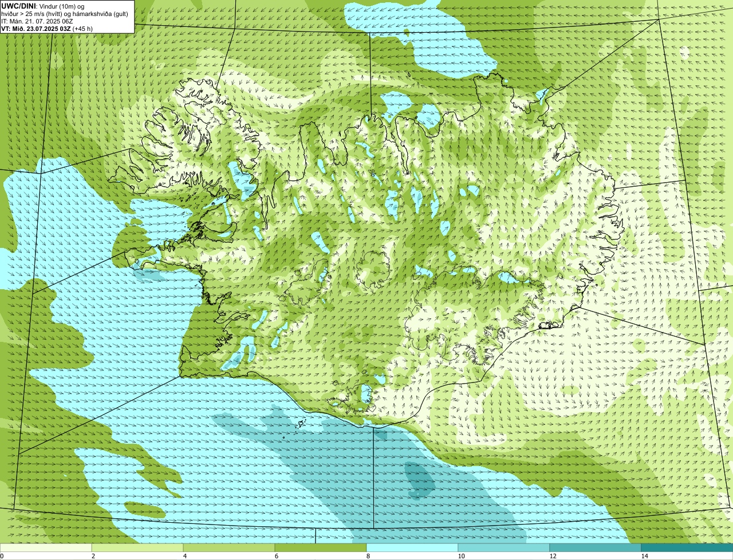Viewport: 733px width, 560px height.
Task: Select the color scale segment between 6 and 8
Action: [321, 547]
